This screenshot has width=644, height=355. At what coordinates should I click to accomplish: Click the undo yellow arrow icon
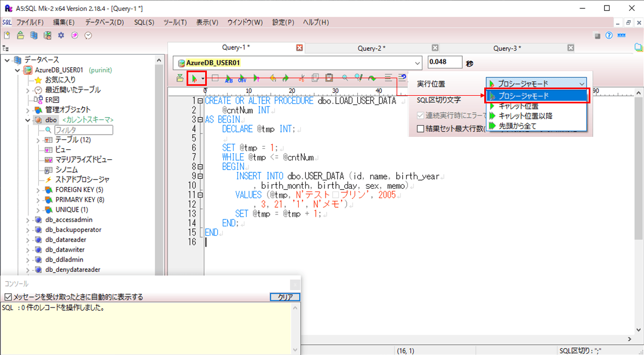tap(272, 78)
